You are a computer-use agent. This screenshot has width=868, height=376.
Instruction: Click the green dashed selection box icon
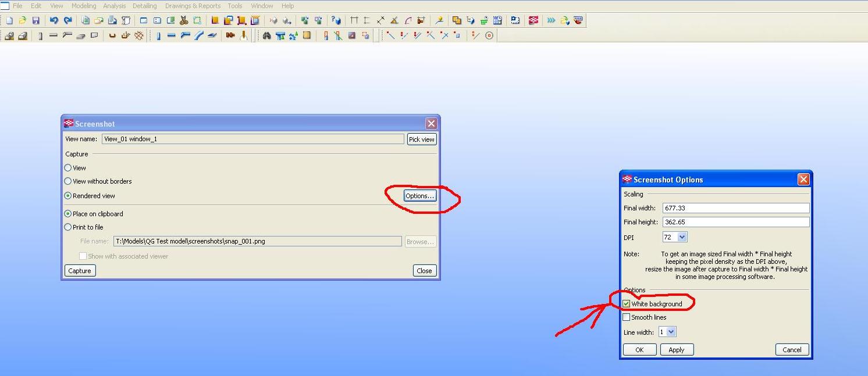pos(197,20)
